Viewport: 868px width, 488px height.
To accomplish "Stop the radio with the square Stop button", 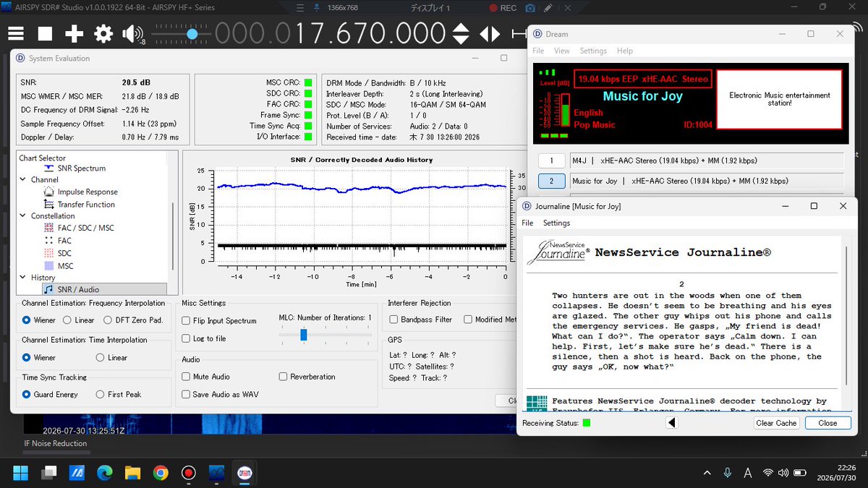I will coord(45,34).
